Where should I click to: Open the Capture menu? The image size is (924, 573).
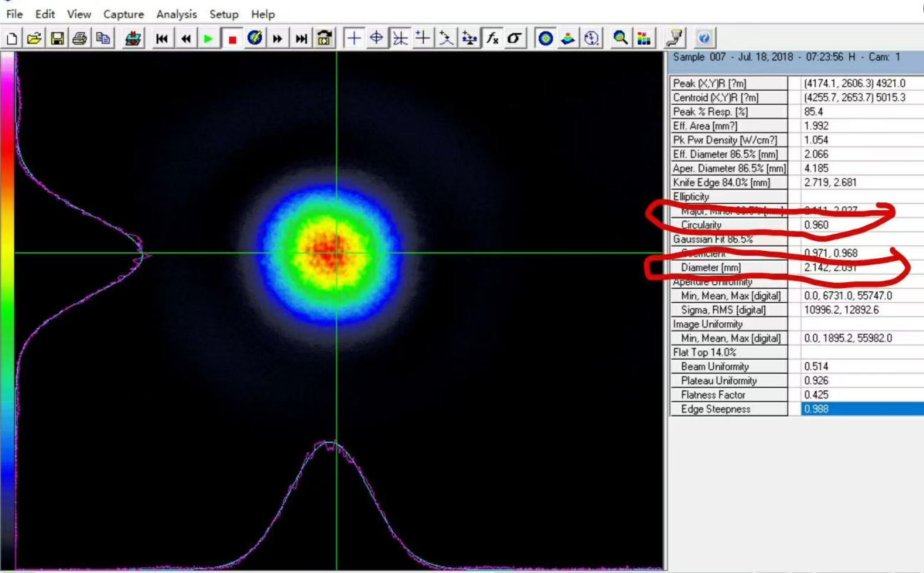click(x=123, y=14)
